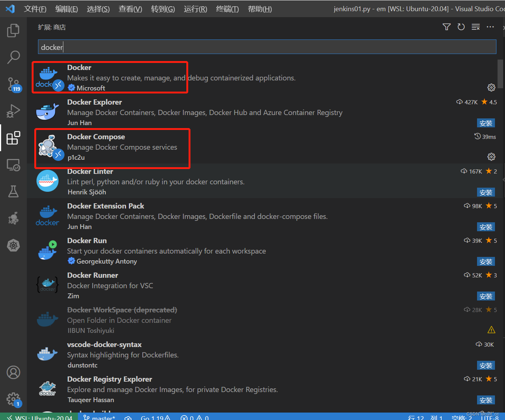The width and height of the screenshot is (505, 420).
Task: Open the Explorer view in activity bar
Action: [x=13, y=31]
